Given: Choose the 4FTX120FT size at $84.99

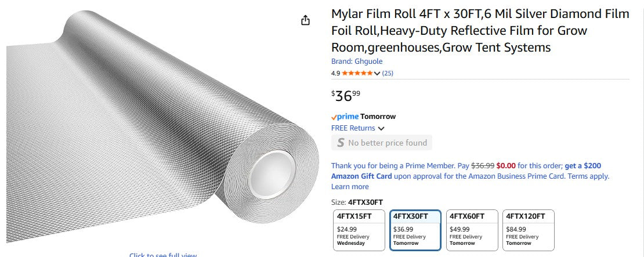Looking at the screenshot, I should (x=528, y=230).
